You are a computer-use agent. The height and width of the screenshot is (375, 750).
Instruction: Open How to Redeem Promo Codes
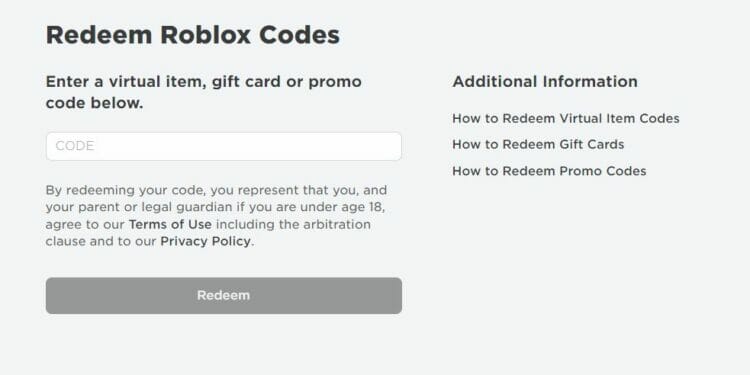(x=549, y=171)
